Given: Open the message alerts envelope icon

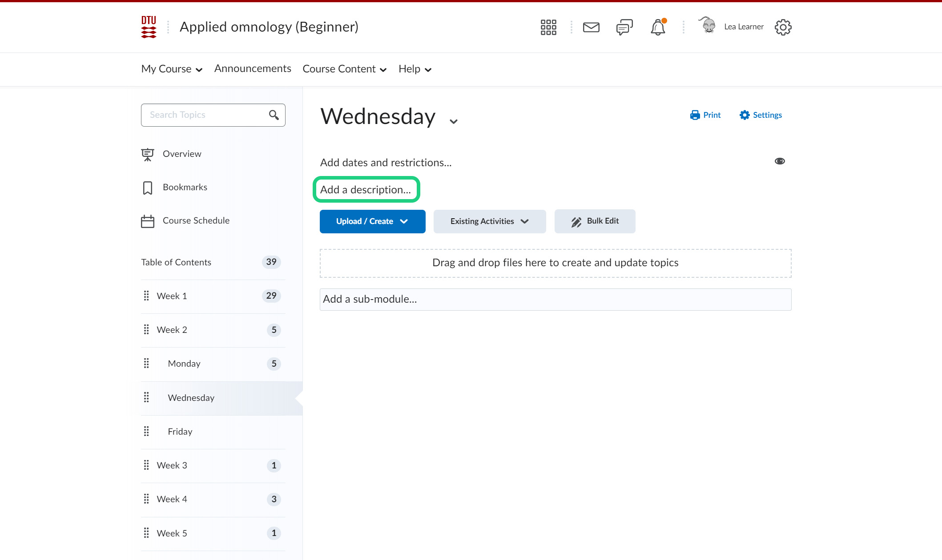Looking at the screenshot, I should point(591,27).
